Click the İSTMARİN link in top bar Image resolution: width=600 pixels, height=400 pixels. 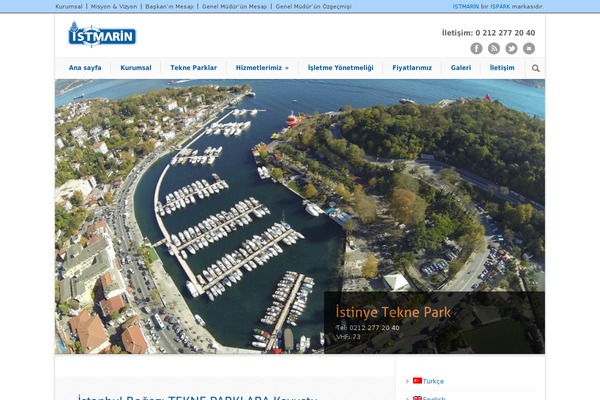466,7
